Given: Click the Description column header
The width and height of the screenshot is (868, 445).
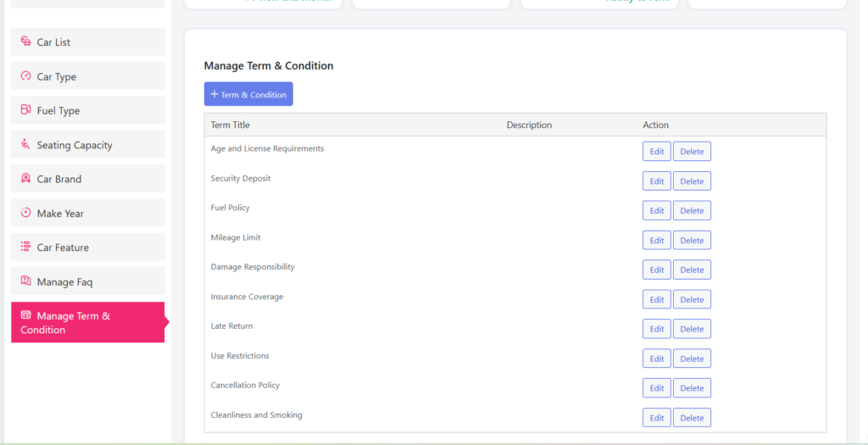Looking at the screenshot, I should point(529,125).
